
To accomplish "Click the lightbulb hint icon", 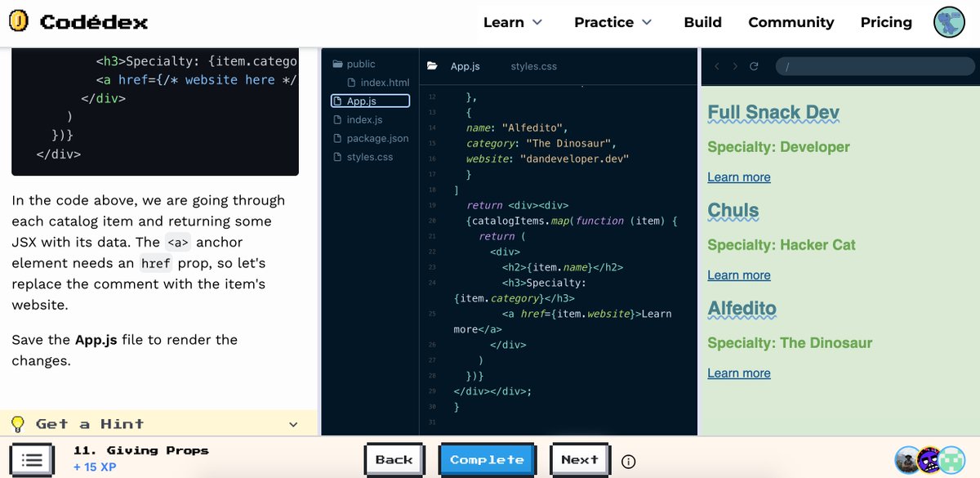I will point(18,423).
